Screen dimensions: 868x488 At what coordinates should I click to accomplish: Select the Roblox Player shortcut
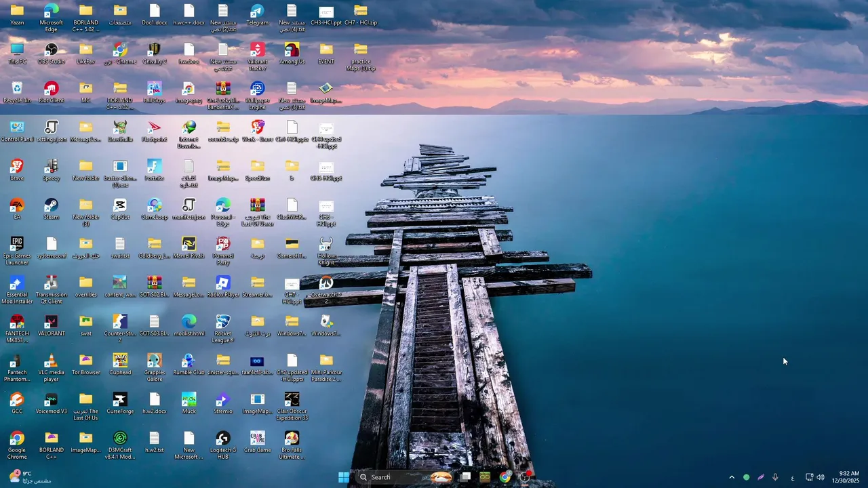coord(222,286)
